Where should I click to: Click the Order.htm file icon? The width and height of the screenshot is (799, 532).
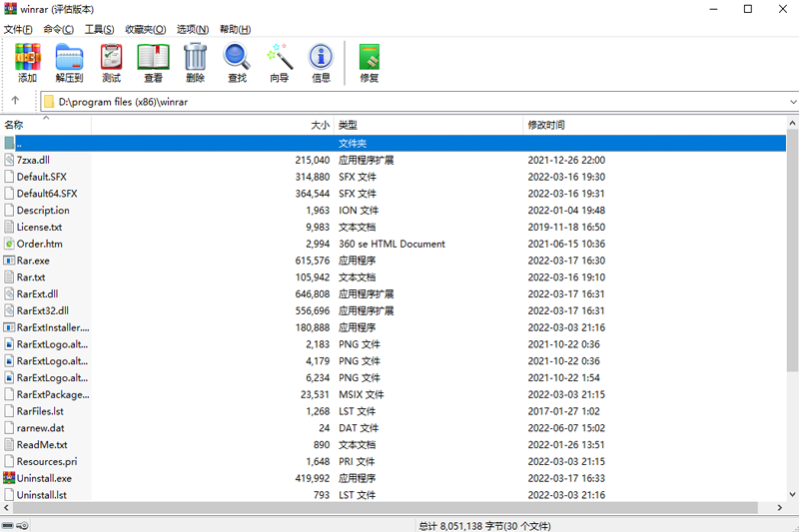[9, 244]
